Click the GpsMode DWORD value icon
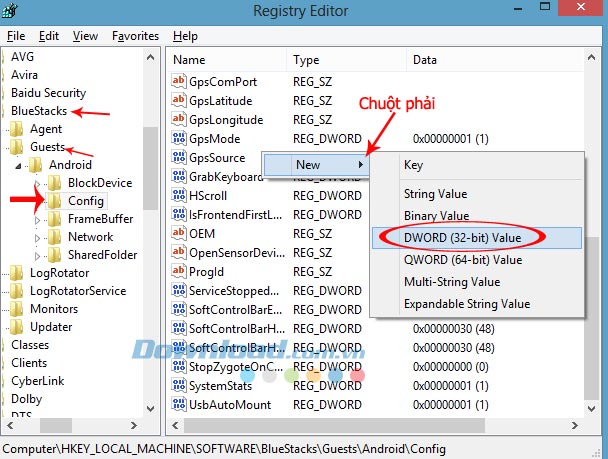The width and height of the screenshot is (608, 459). point(178,138)
